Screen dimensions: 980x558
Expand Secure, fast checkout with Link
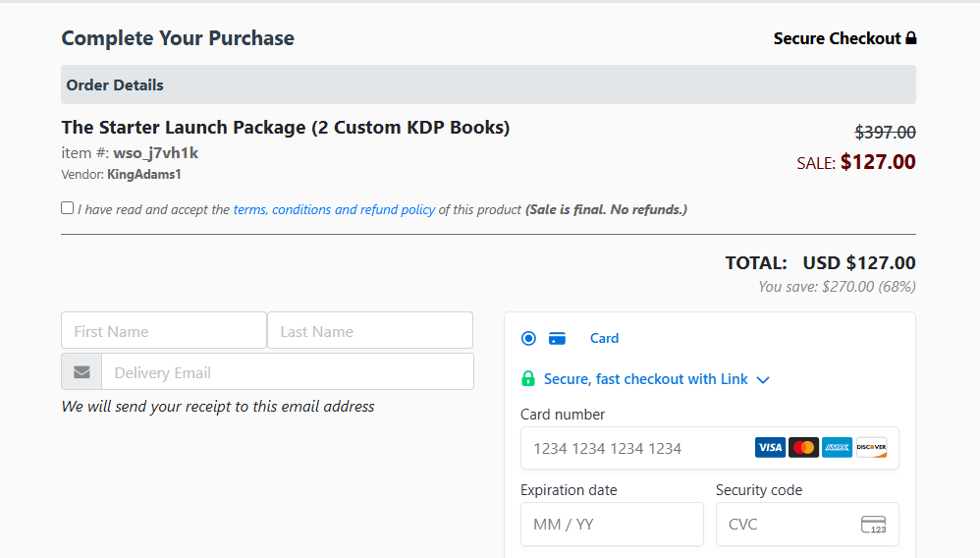pos(656,379)
